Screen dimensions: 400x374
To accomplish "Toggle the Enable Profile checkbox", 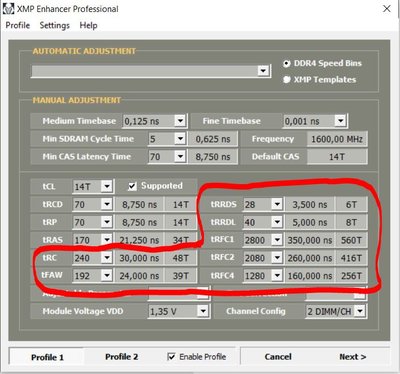I will (171, 357).
